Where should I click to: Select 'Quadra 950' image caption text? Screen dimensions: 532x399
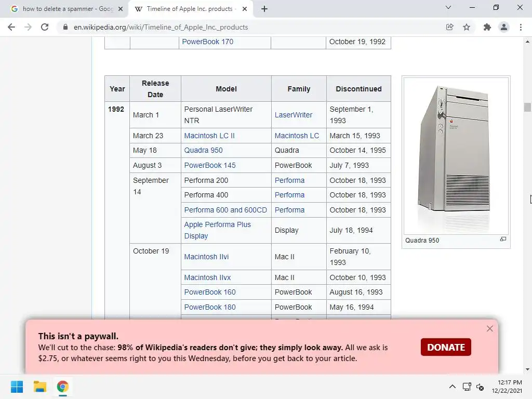click(x=422, y=240)
